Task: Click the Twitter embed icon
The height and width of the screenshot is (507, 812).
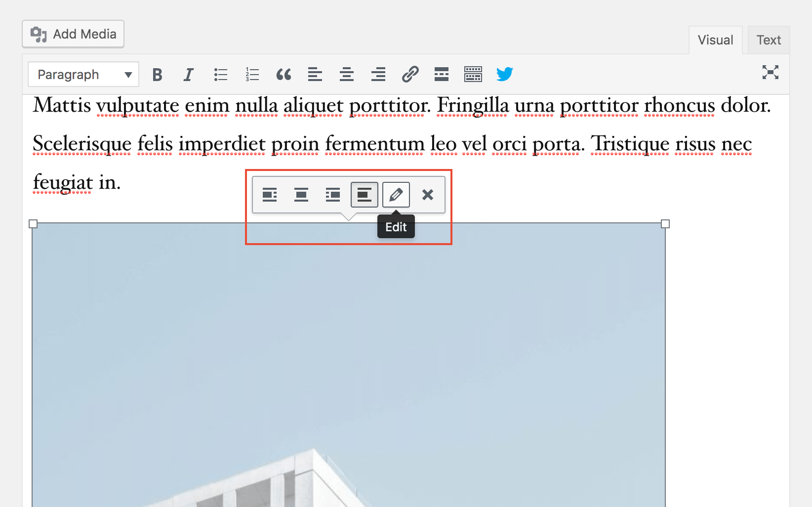Action: 504,74
